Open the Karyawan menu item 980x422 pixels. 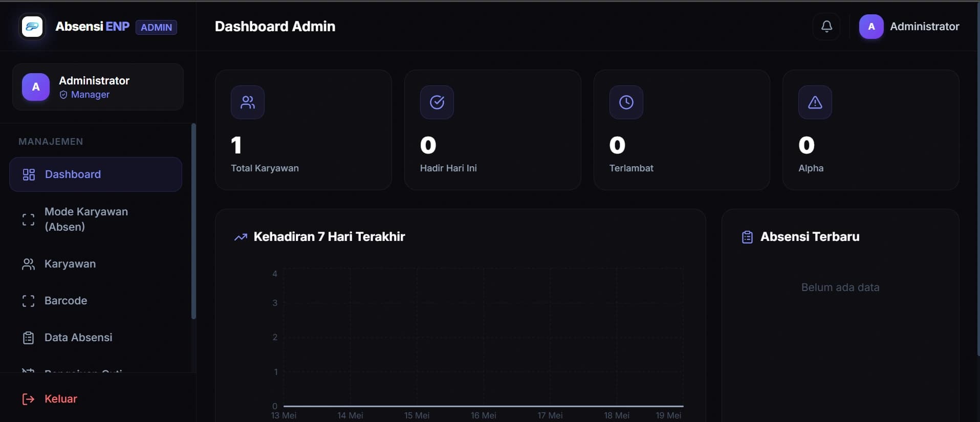pyautogui.click(x=96, y=264)
